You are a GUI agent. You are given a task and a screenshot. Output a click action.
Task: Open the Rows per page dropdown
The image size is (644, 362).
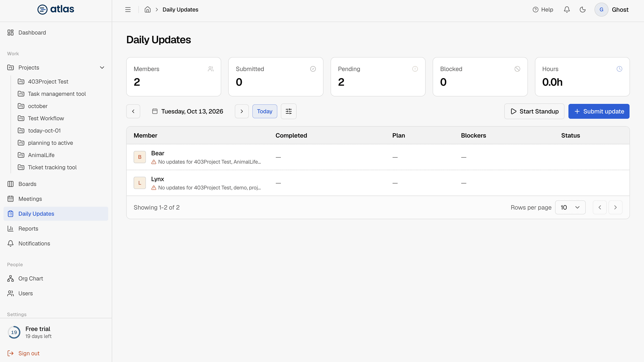coord(570,207)
